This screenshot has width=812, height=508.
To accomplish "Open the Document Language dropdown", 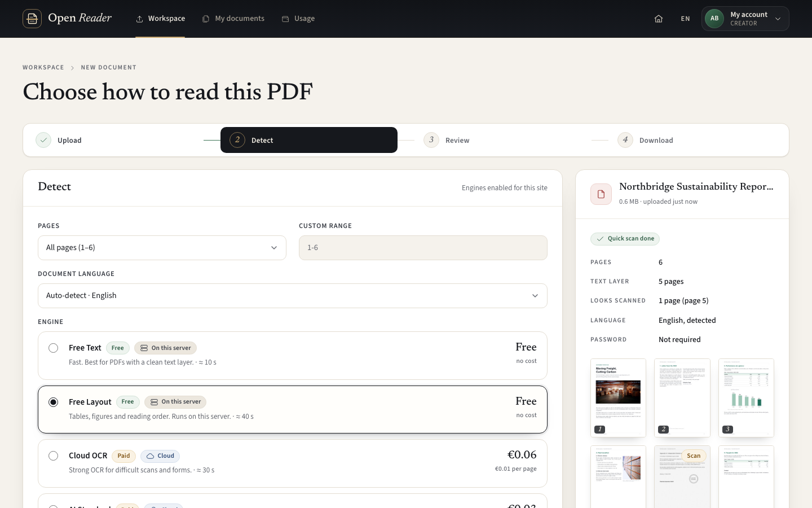I will click(x=293, y=296).
